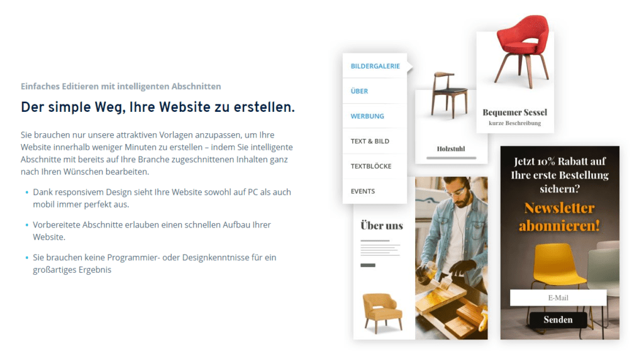644x359 pixels.
Task: Focus the E-Mail input field
Action: (558, 298)
